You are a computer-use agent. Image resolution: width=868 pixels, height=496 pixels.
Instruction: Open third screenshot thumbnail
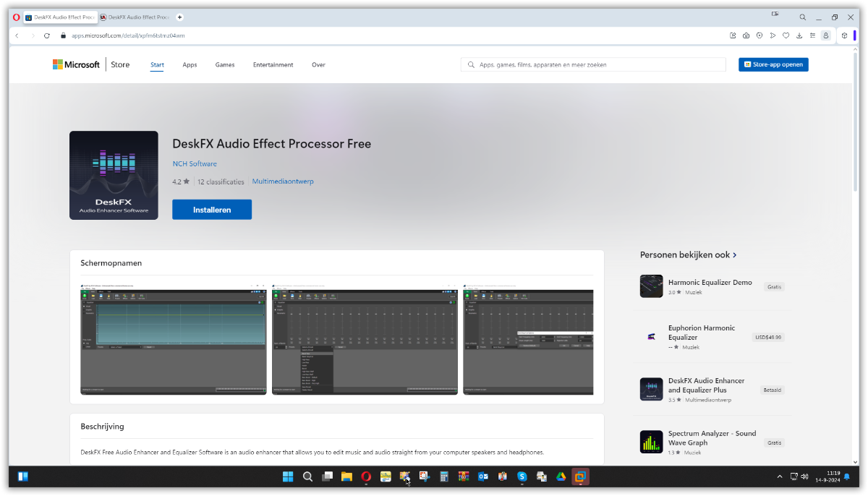(x=529, y=339)
